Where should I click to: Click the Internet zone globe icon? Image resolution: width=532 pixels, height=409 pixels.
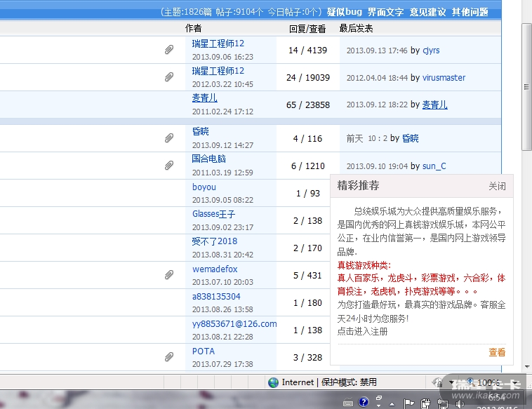273,382
